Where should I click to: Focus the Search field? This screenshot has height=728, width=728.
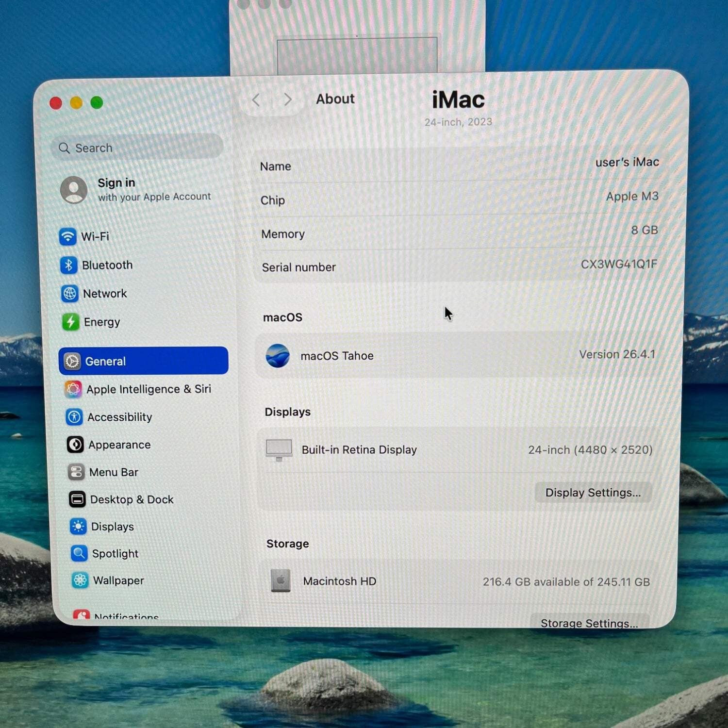(x=137, y=148)
